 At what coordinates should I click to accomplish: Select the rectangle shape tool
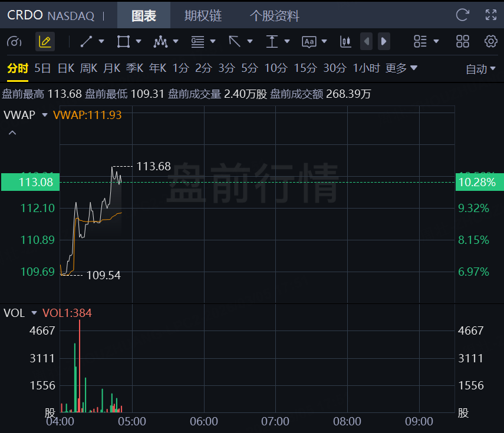(123, 42)
